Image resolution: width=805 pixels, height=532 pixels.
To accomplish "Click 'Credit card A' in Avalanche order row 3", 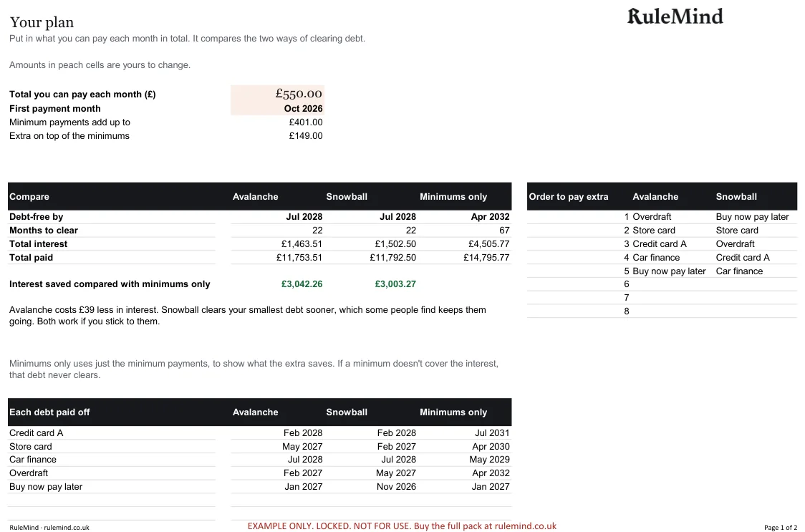I will click(x=659, y=244).
